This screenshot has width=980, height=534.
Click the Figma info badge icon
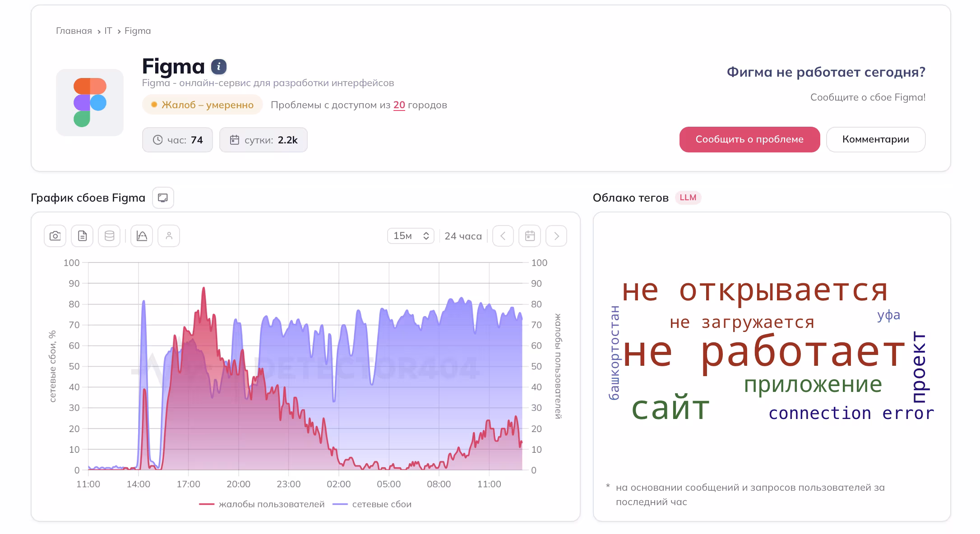pyautogui.click(x=219, y=67)
